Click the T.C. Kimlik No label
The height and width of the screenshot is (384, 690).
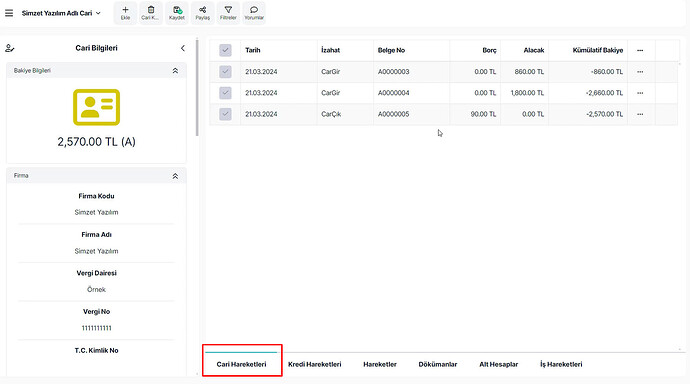click(96, 351)
